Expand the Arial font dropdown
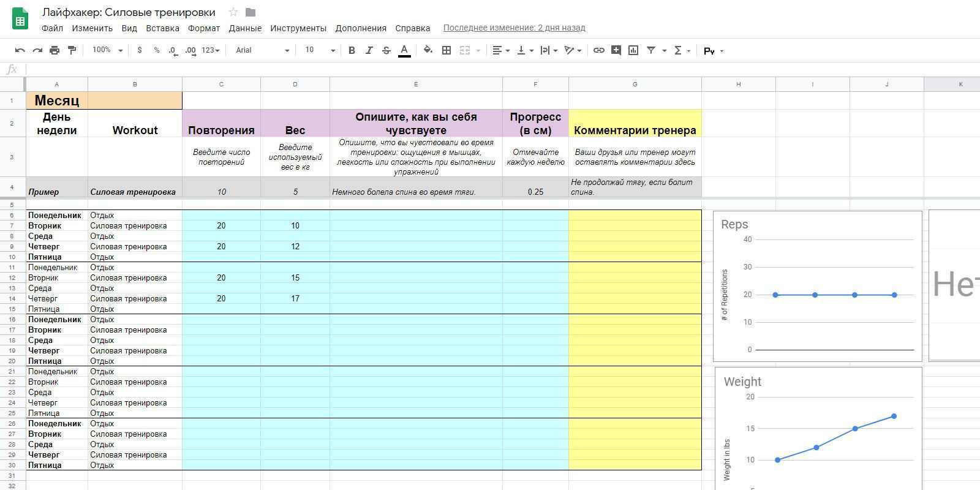980x490 pixels. tap(262, 50)
